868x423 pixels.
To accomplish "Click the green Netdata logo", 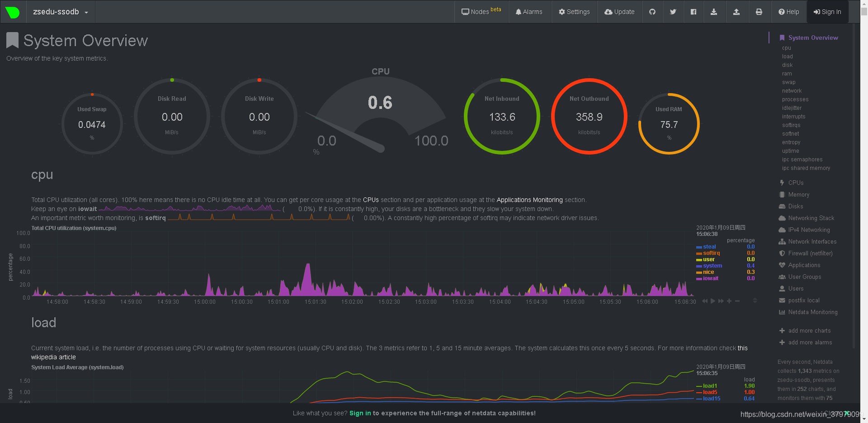I will [x=12, y=12].
